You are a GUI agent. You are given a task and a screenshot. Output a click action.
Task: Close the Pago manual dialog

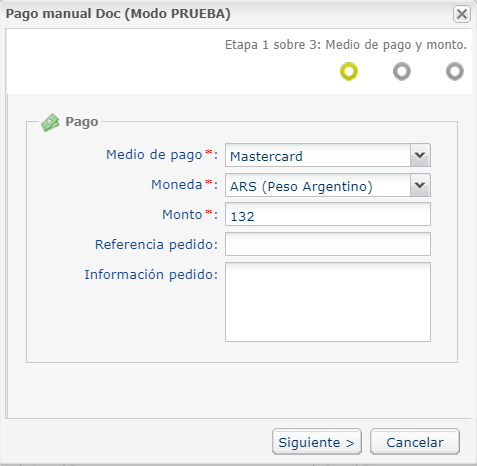tap(462, 14)
